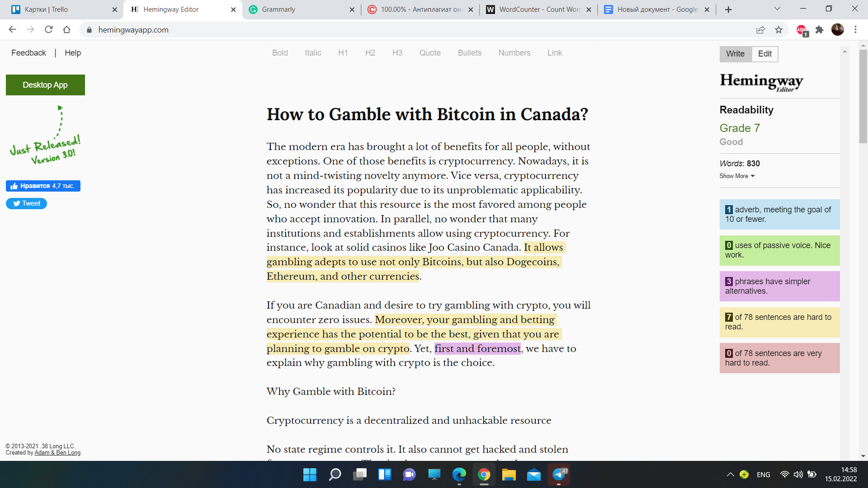Click the sidebar scroll up arrow
Screen dimensions: 868x488
coord(844,52)
